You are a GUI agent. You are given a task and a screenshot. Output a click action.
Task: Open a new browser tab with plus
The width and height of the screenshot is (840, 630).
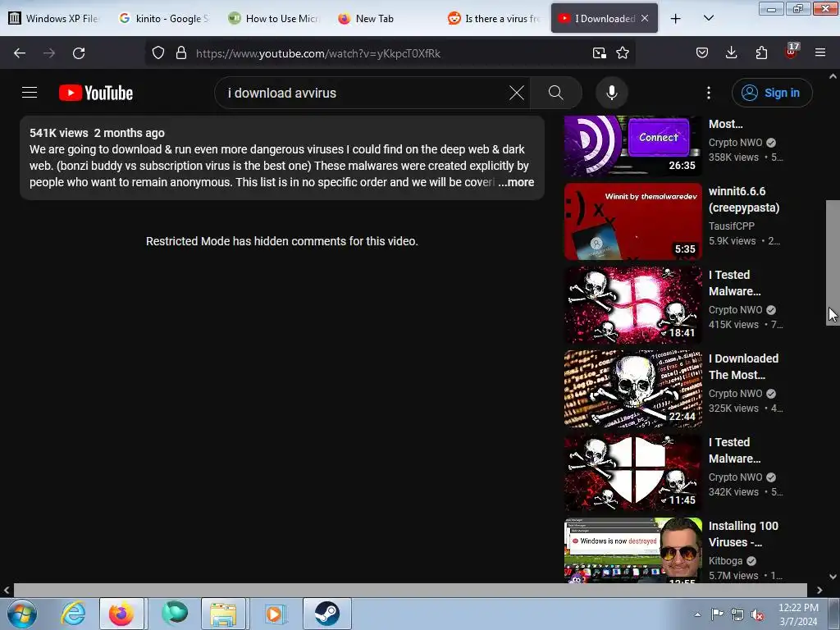point(676,19)
